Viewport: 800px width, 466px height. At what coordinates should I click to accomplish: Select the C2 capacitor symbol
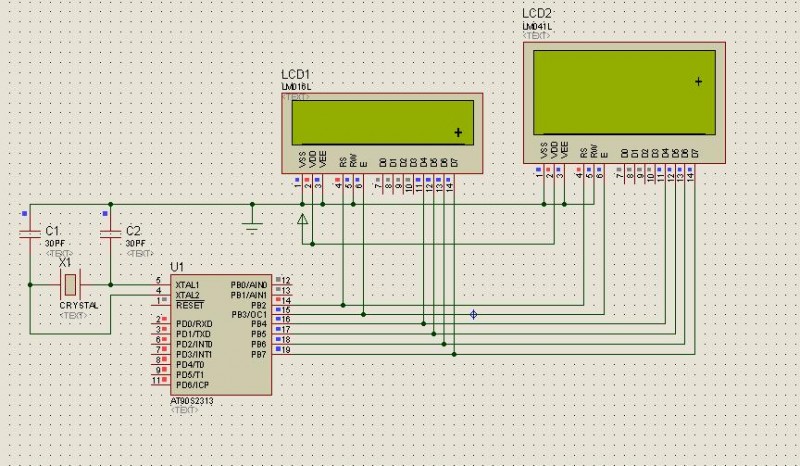[109, 235]
